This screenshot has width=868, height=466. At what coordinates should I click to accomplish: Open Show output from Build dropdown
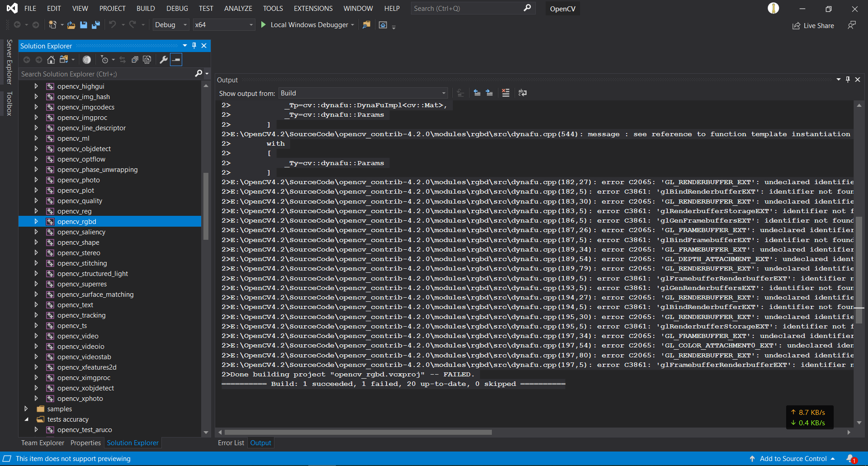tap(363, 93)
